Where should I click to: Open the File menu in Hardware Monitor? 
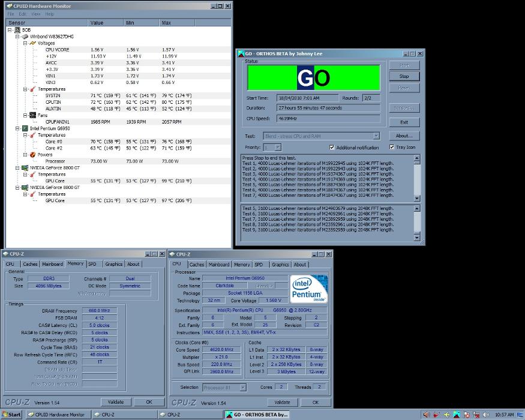point(11,14)
